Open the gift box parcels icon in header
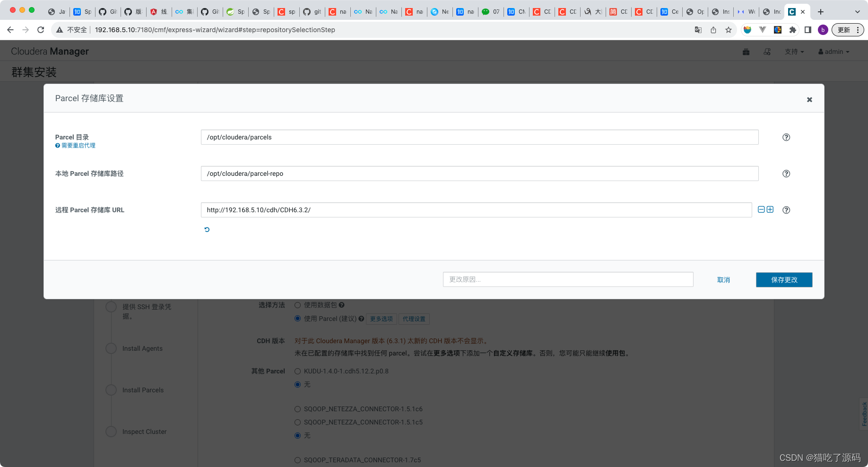 746,52
